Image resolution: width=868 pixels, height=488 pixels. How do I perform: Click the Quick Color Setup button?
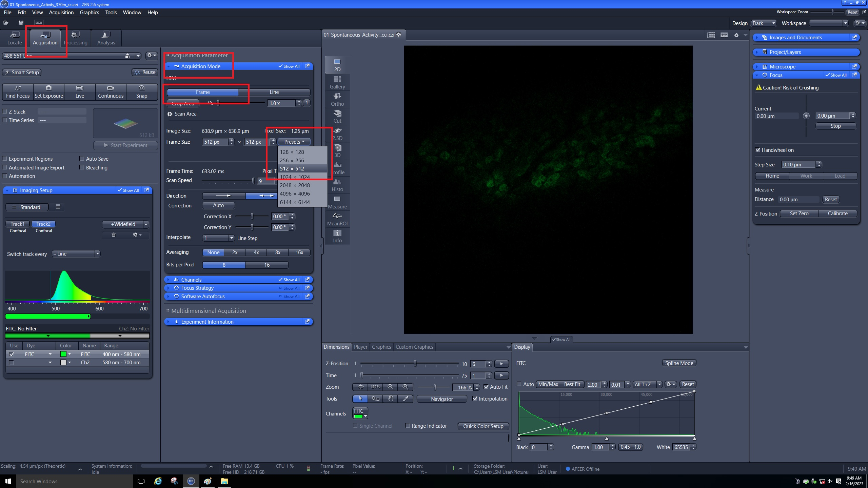point(483,426)
